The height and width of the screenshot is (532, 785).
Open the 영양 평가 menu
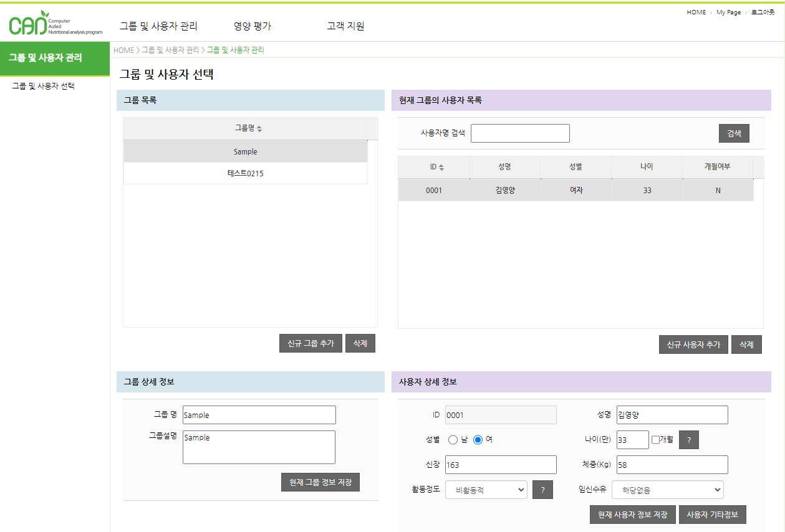tap(252, 26)
